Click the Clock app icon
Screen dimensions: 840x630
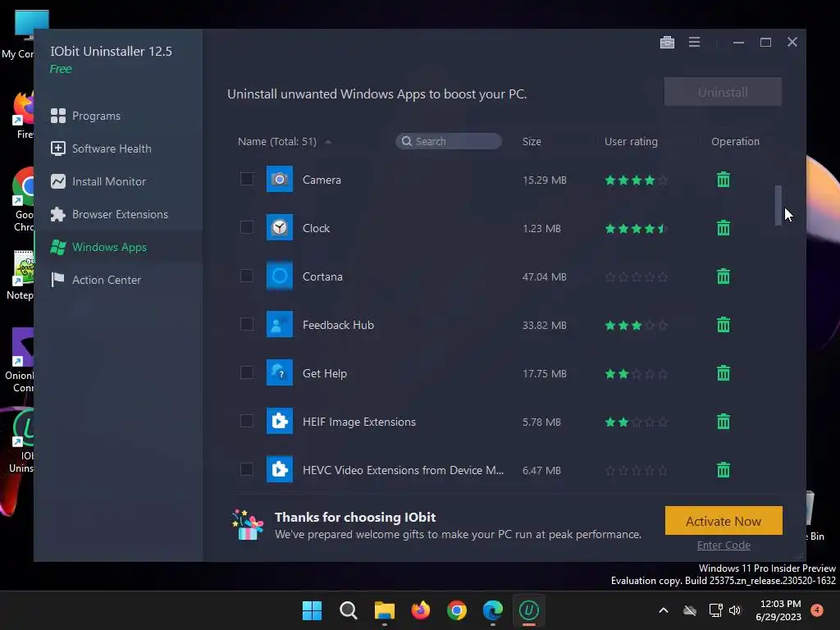[280, 227]
